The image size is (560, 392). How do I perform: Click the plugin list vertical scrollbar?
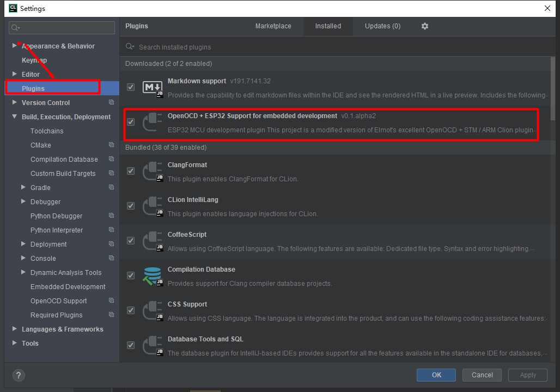553,89
